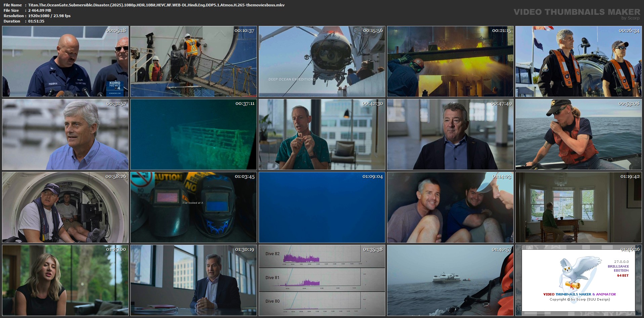Click the Video Thumbnails Maker watermark title

click(577, 12)
